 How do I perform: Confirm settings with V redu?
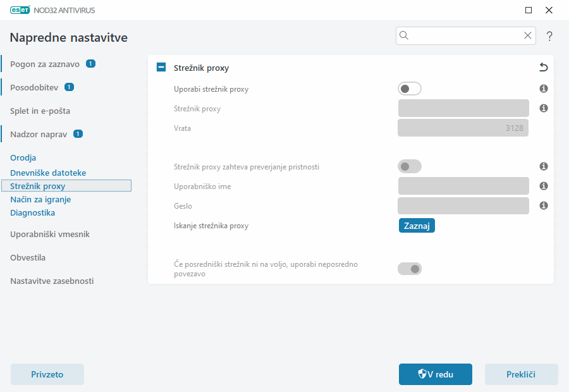click(435, 374)
